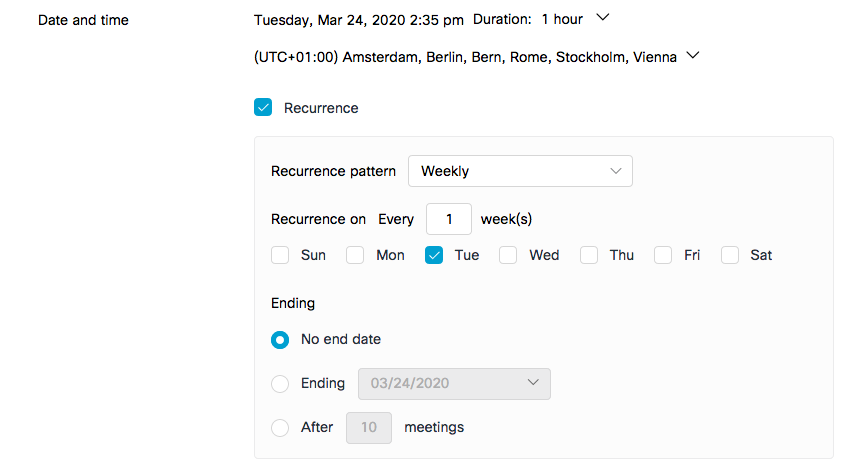Click the meetings count field showing 10

[x=369, y=427]
